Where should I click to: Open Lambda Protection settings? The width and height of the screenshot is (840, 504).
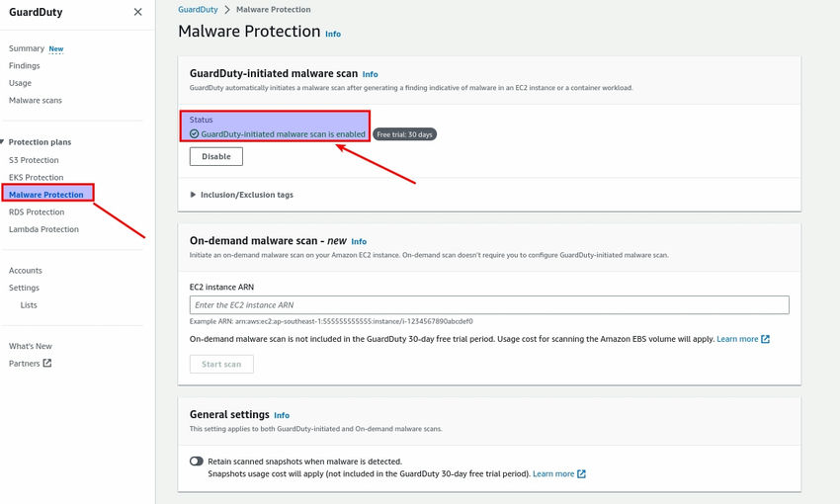(x=43, y=229)
